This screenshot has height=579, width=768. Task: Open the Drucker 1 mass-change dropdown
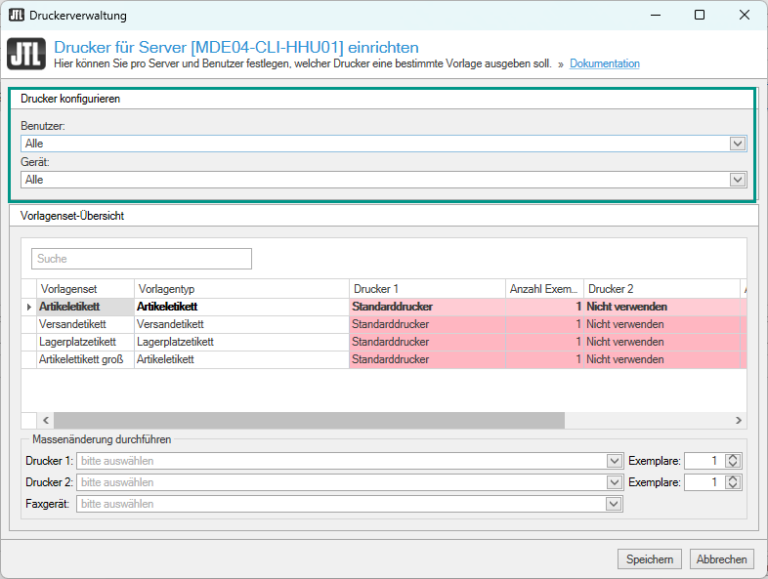pos(614,461)
